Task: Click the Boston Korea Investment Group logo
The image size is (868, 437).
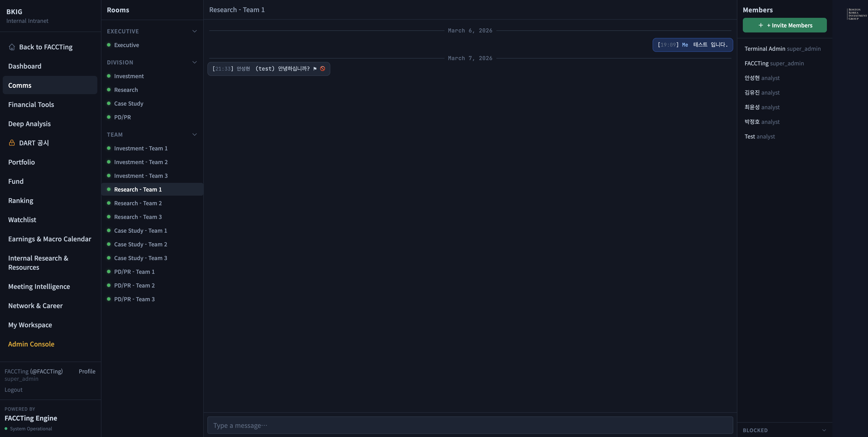Action: tap(857, 14)
